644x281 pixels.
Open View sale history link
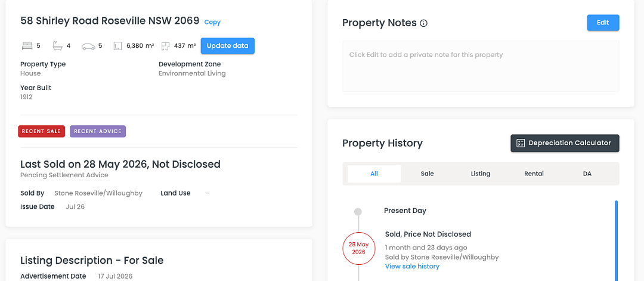(413, 266)
